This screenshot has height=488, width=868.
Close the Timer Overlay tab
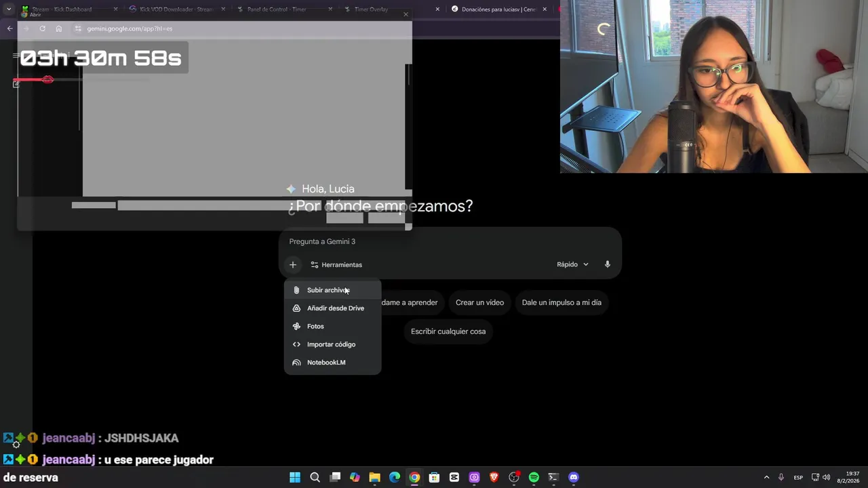point(437,9)
